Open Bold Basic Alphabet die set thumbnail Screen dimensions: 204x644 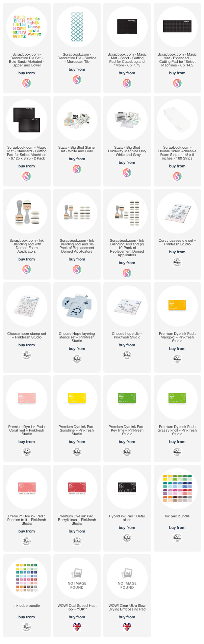(x=27, y=27)
